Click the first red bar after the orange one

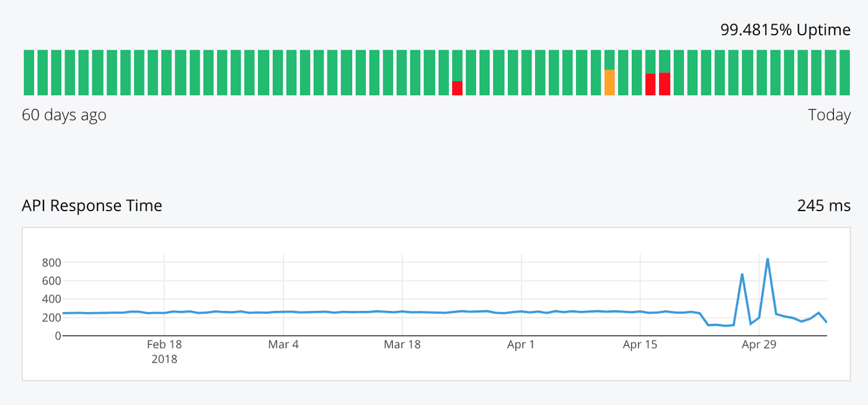650,85
